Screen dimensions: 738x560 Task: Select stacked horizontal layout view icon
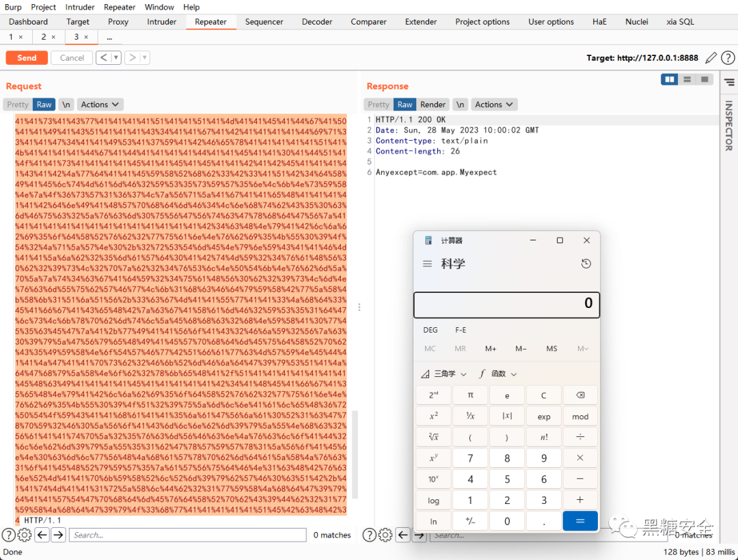(x=687, y=79)
